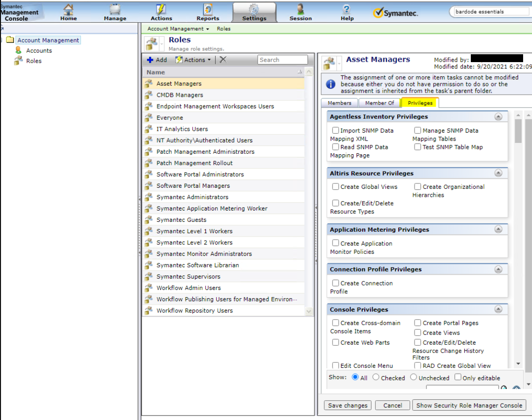
Task: Enable Import SNMP Data Mapping XML checkbox
Action: (336, 131)
